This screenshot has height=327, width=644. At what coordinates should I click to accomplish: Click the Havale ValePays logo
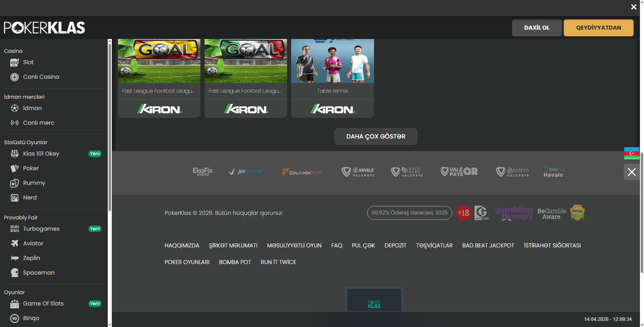coord(358,172)
